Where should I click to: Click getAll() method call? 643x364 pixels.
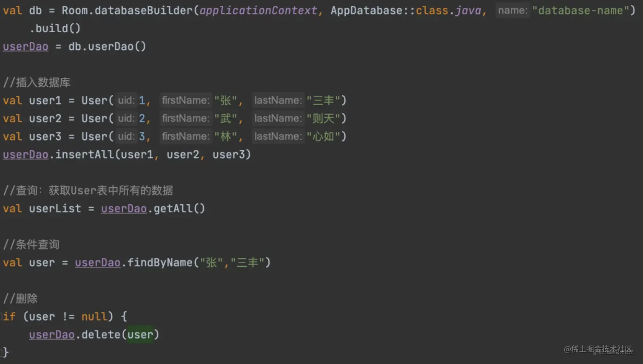tap(179, 209)
